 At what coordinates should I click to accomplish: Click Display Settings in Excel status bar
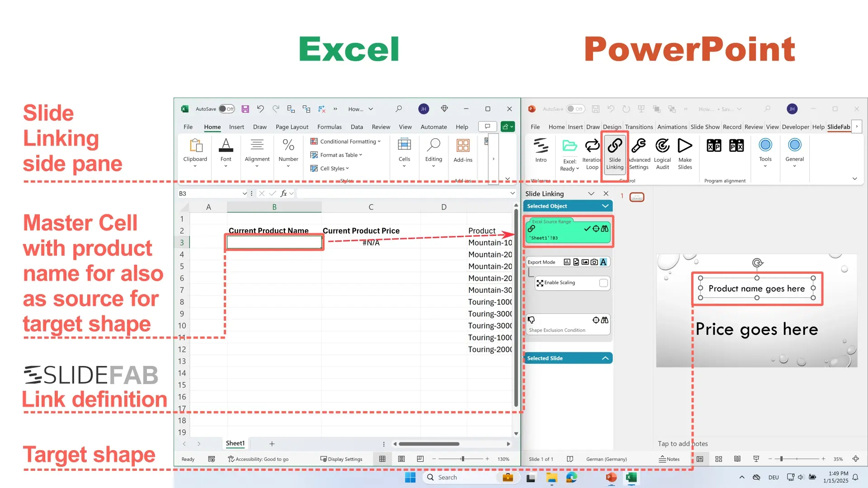point(341,459)
